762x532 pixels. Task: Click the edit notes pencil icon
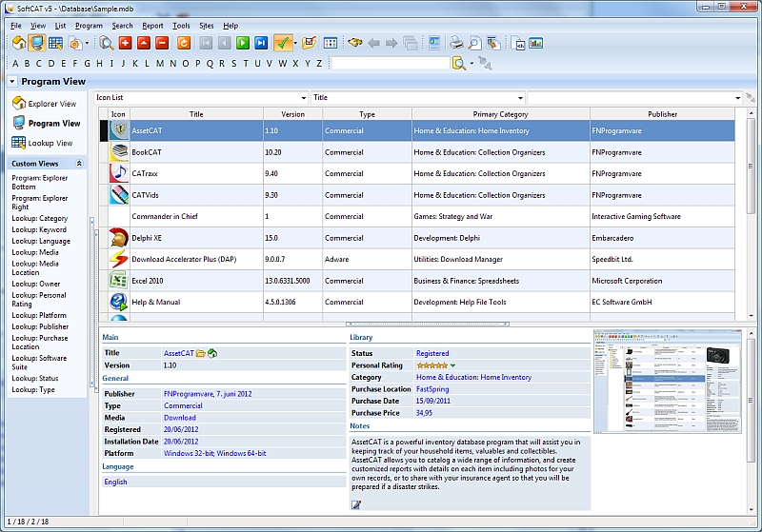tap(356, 504)
